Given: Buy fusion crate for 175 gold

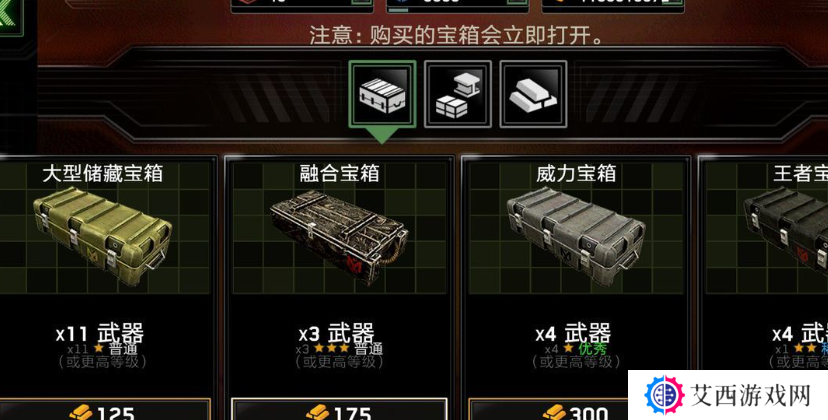Looking at the screenshot, I should point(339,410).
